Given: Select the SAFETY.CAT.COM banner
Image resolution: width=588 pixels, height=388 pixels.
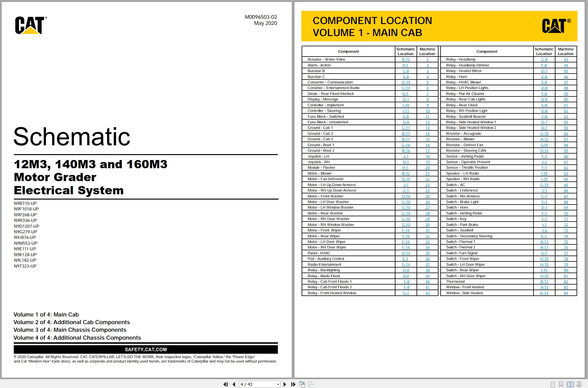Looking at the screenshot, I should click(x=146, y=349).
